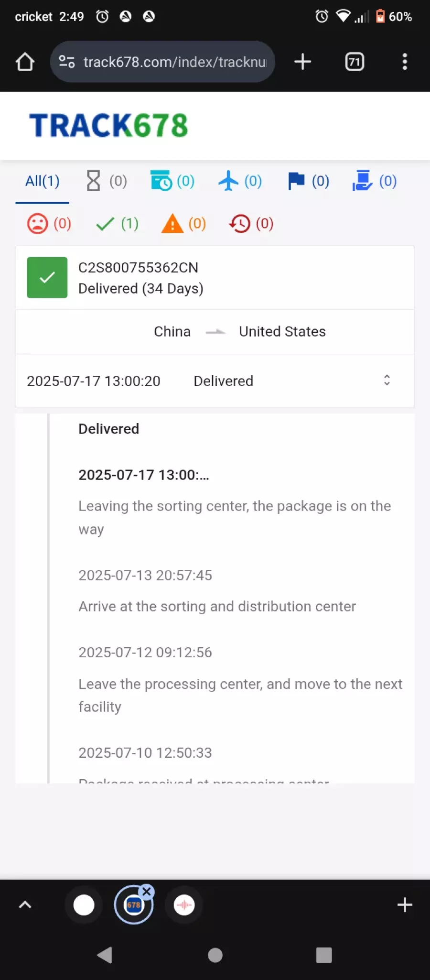Tap the browser home icon
Screen dimensions: 430x980
point(25,62)
